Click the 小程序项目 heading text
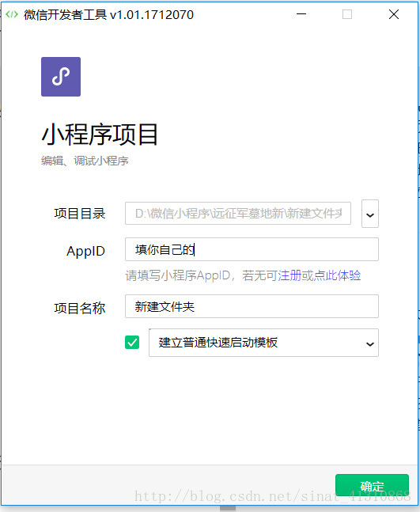Screen dimensions: 420x512 click(x=100, y=135)
